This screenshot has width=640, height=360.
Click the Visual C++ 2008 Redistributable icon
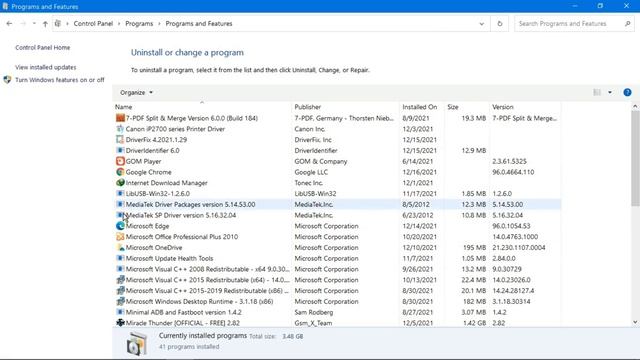pos(120,269)
